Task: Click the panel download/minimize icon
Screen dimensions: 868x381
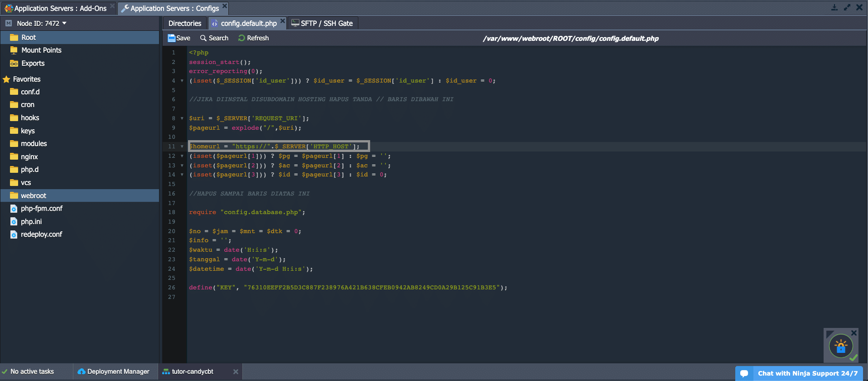Action: [834, 7]
